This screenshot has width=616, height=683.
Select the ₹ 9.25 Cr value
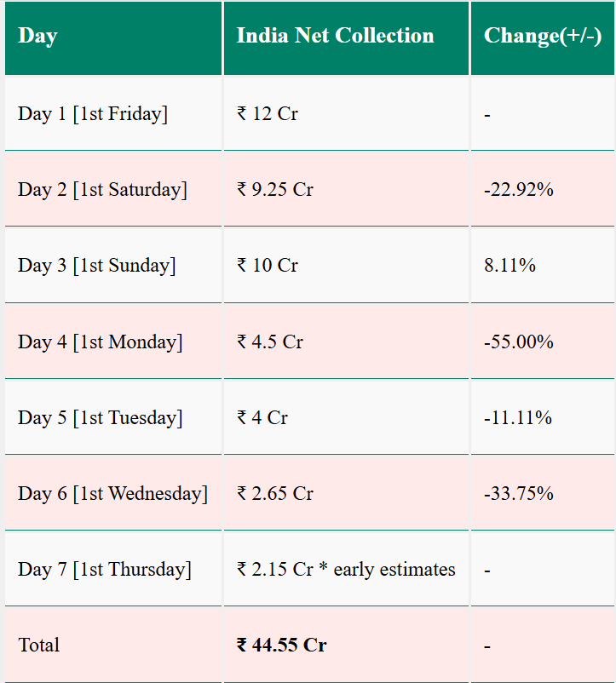275,189
